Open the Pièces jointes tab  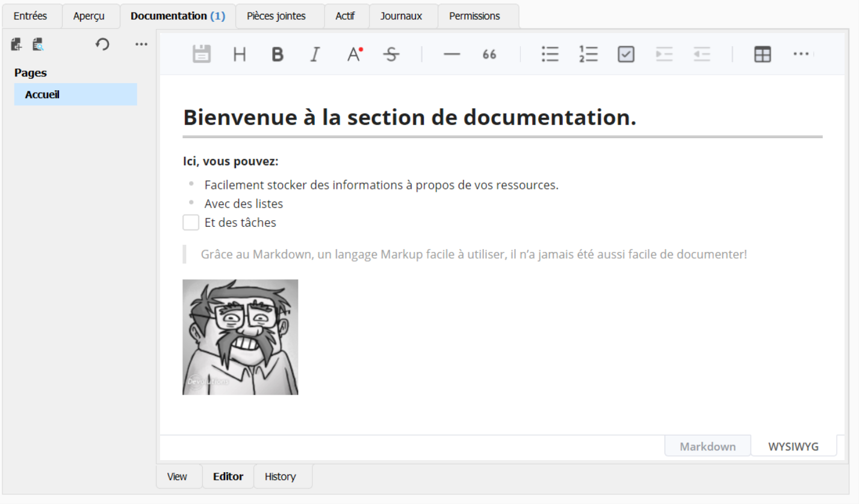click(x=279, y=16)
